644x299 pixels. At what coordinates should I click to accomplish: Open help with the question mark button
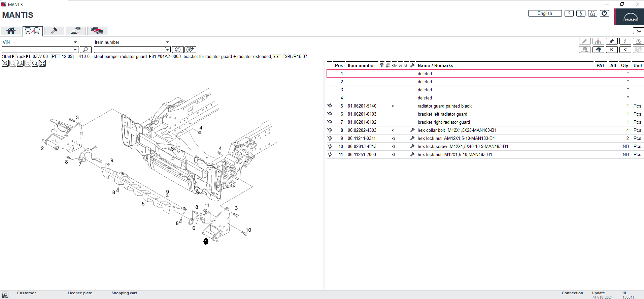(x=569, y=13)
